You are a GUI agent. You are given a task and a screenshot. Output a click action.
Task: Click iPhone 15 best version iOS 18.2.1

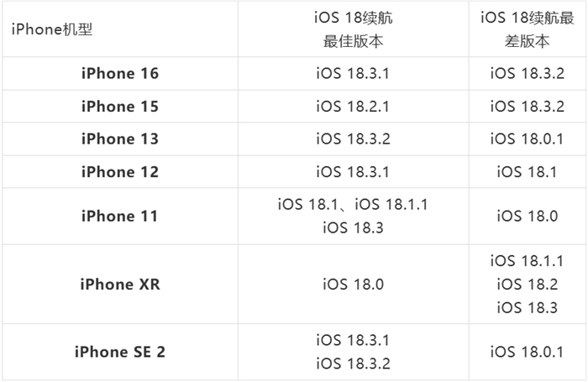click(353, 106)
